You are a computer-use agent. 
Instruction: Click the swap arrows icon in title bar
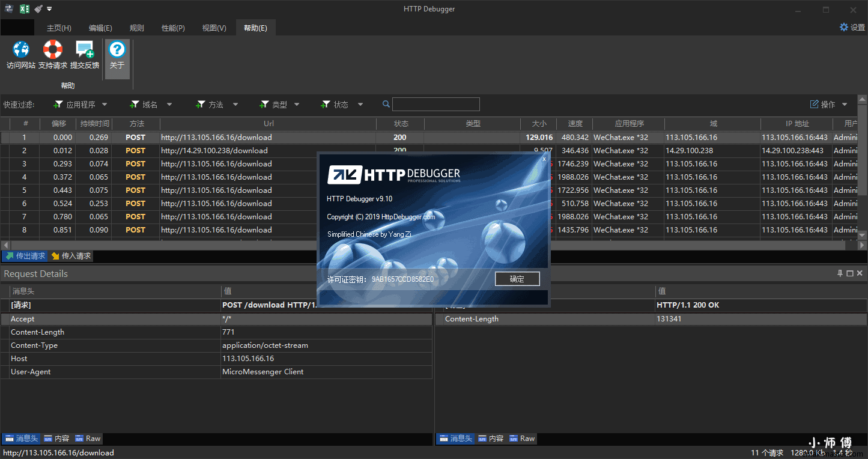pos(9,9)
